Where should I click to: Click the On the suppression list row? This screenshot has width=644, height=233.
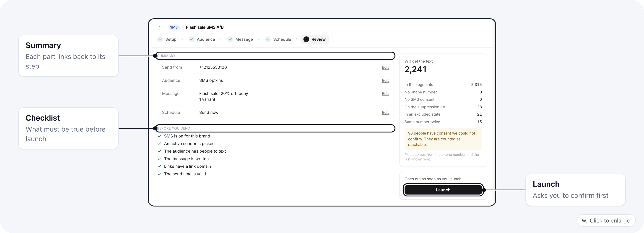[x=443, y=107]
